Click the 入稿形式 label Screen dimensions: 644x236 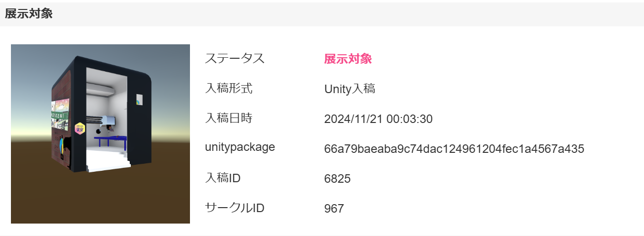[x=229, y=89]
